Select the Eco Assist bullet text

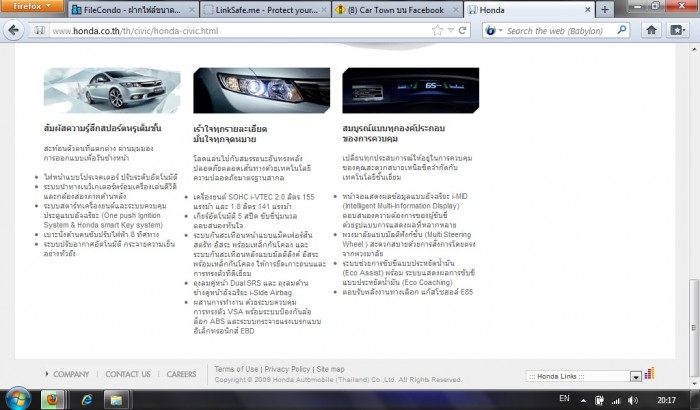pyautogui.click(x=408, y=272)
